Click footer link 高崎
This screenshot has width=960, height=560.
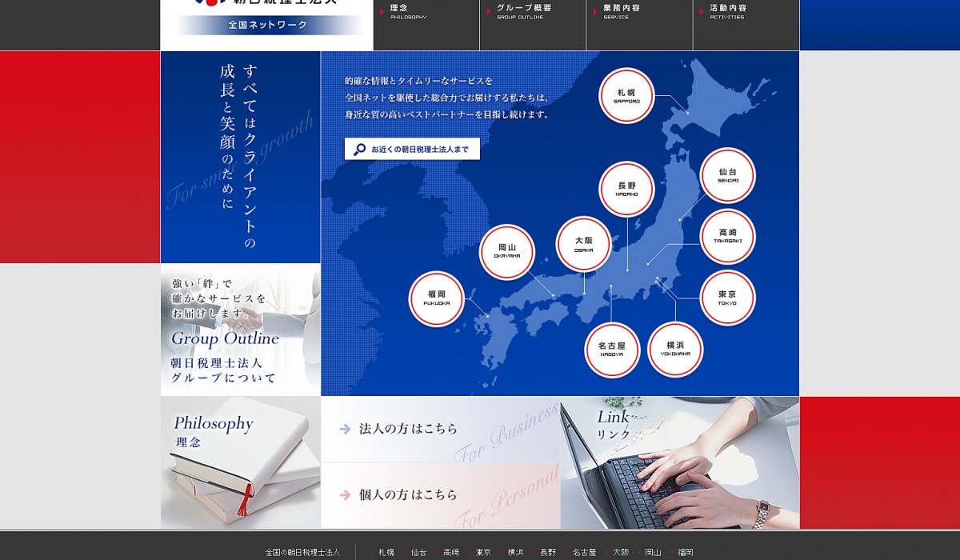point(451,552)
